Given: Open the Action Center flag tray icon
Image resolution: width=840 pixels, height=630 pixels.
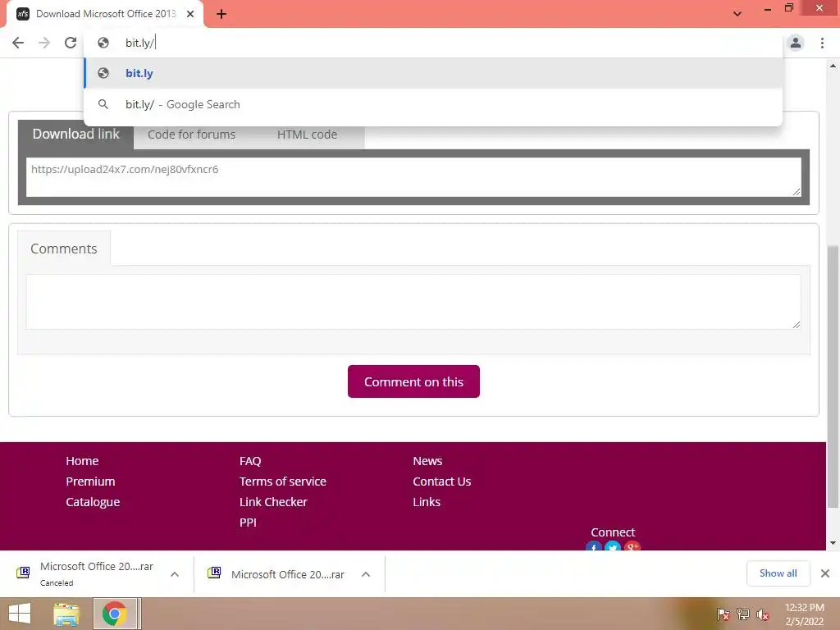Looking at the screenshot, I should click(x=724, y=614).
